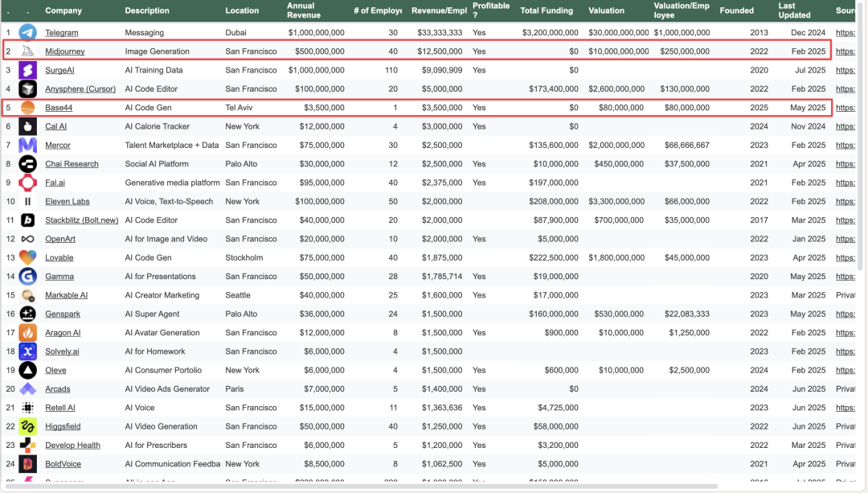Click the Midjourney sailboat logo
The image size is (868, 493).
(x=27, y=51)
